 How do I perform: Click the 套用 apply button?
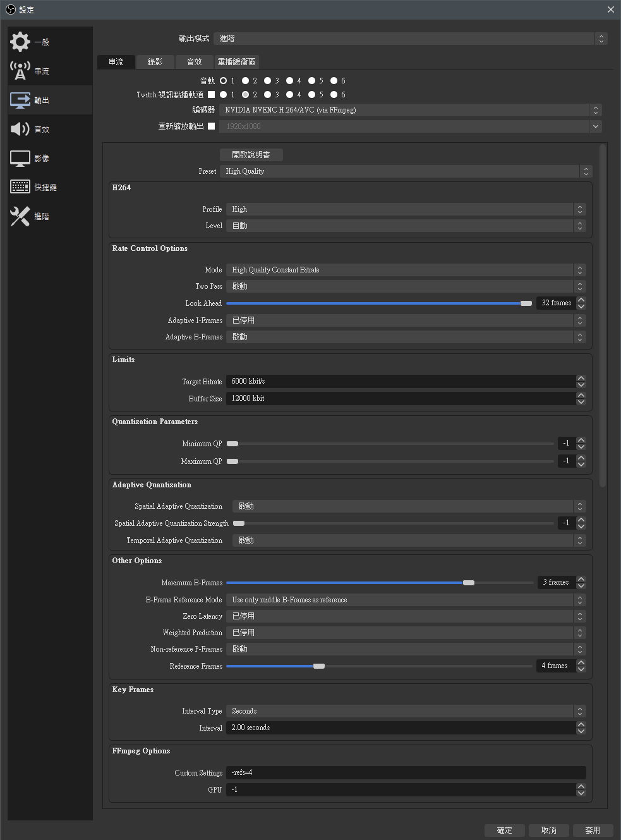point(593,831)
